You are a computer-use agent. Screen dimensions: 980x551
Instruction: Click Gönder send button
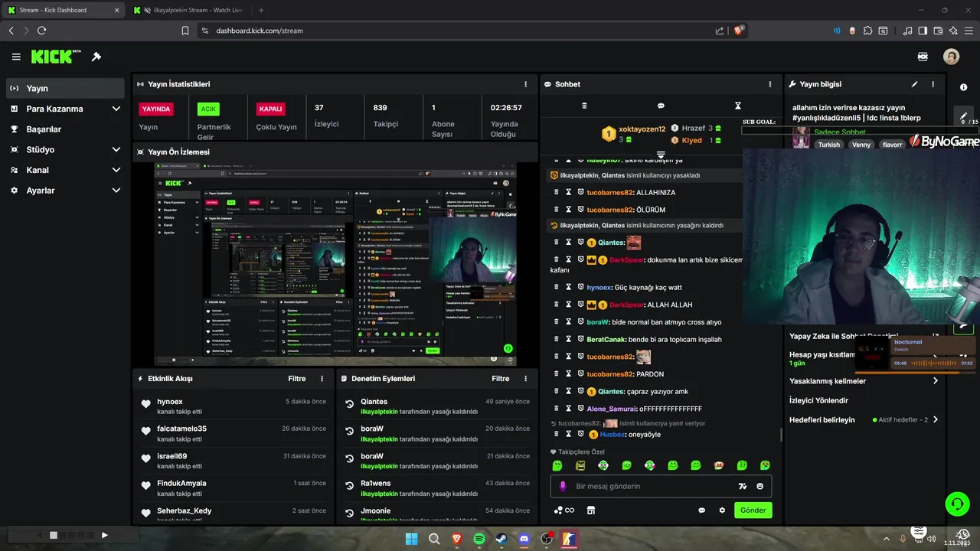point(753,510)
